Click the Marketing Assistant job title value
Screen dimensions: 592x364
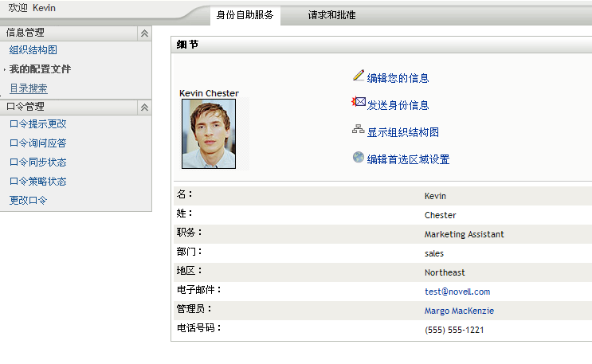(x=464, y=234)
